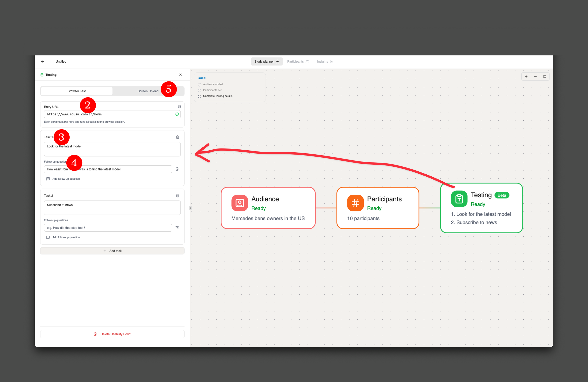588x382 pixels.
Task: Open the Participants top tab
Action: [298, 62]
